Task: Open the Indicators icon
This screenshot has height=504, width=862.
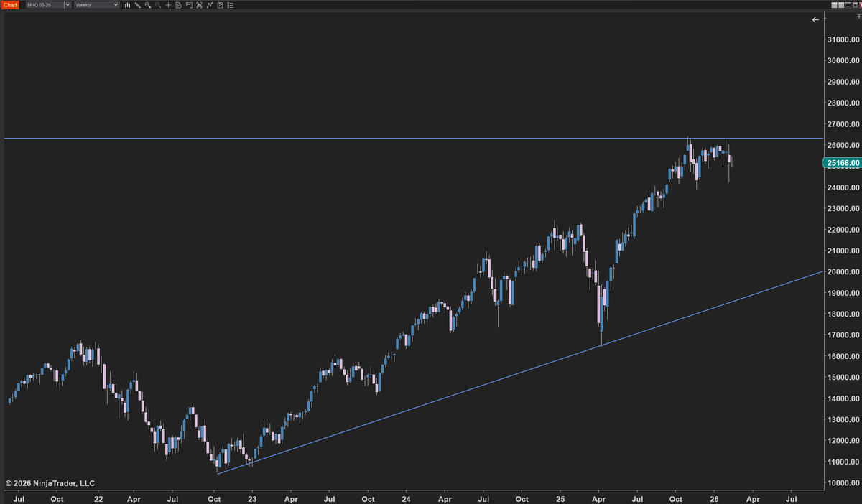Action: [x=210, y=5]
